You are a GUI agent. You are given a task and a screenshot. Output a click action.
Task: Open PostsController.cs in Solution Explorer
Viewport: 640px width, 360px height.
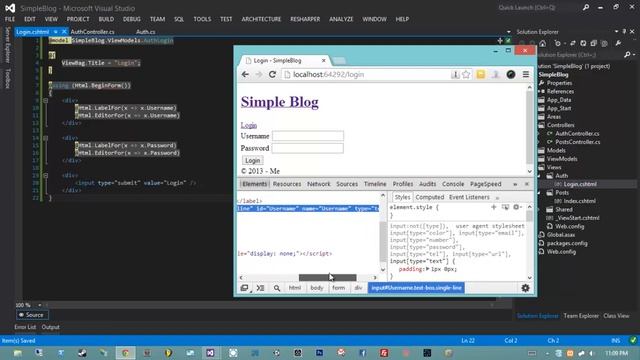(577, 142)
